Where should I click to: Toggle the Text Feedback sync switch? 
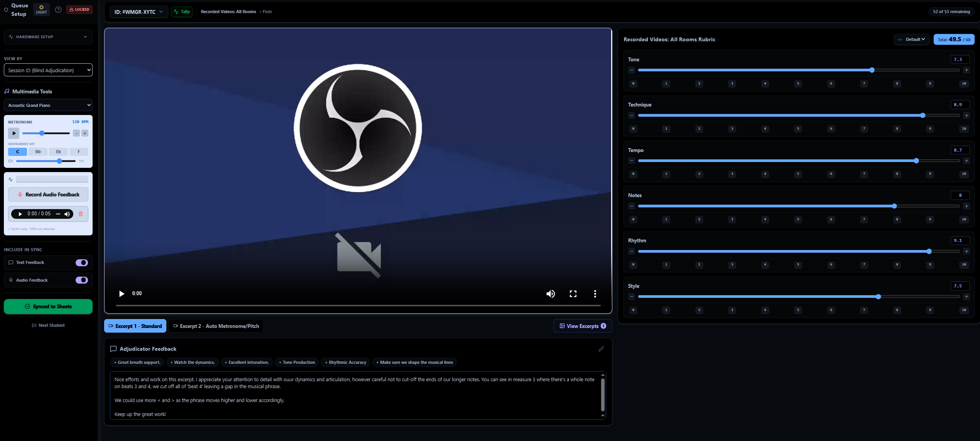click(81, 263)
